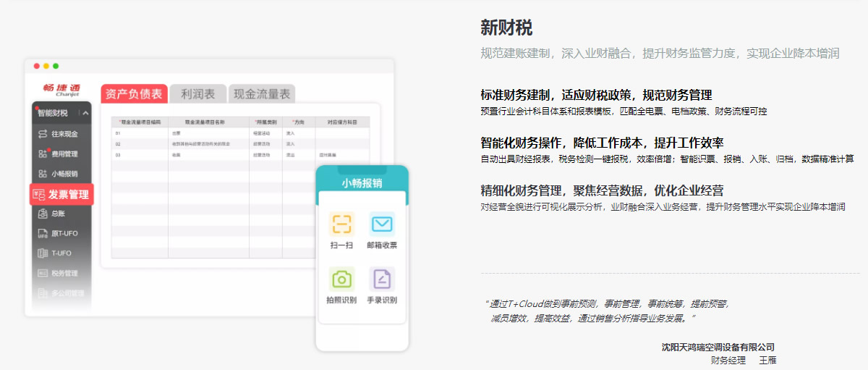Tap the 扫一扫 scan icon
The width and height of the screenshot is (868, 370).
coord(341,224)
